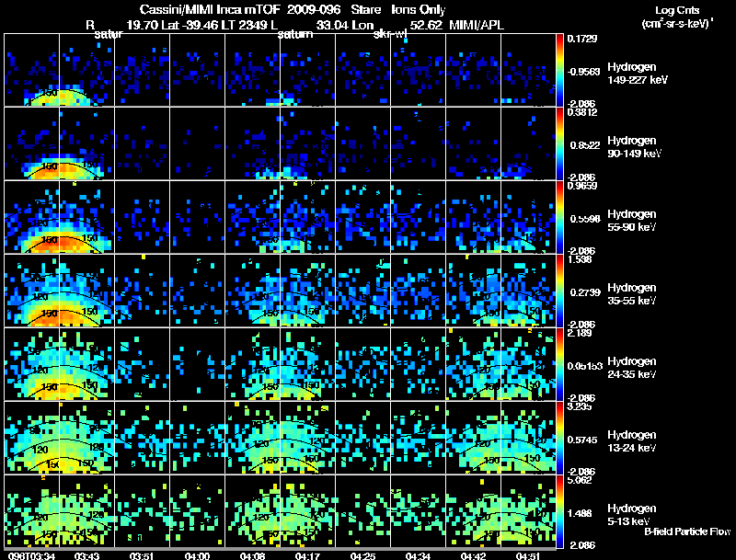Open the 35-55 keV image above 04:08
Image resolution: width=736 pixels, height=560 pixels.
252,291
